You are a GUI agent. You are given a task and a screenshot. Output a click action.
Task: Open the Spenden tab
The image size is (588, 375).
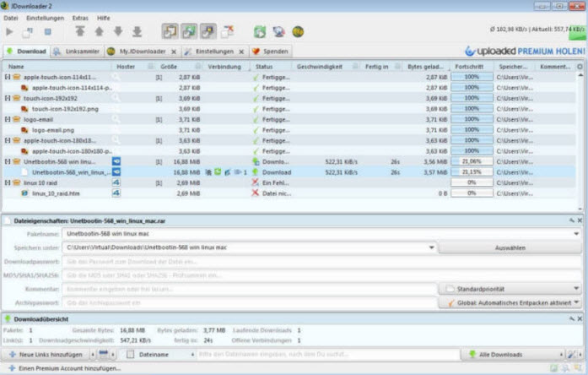point(270,52)
